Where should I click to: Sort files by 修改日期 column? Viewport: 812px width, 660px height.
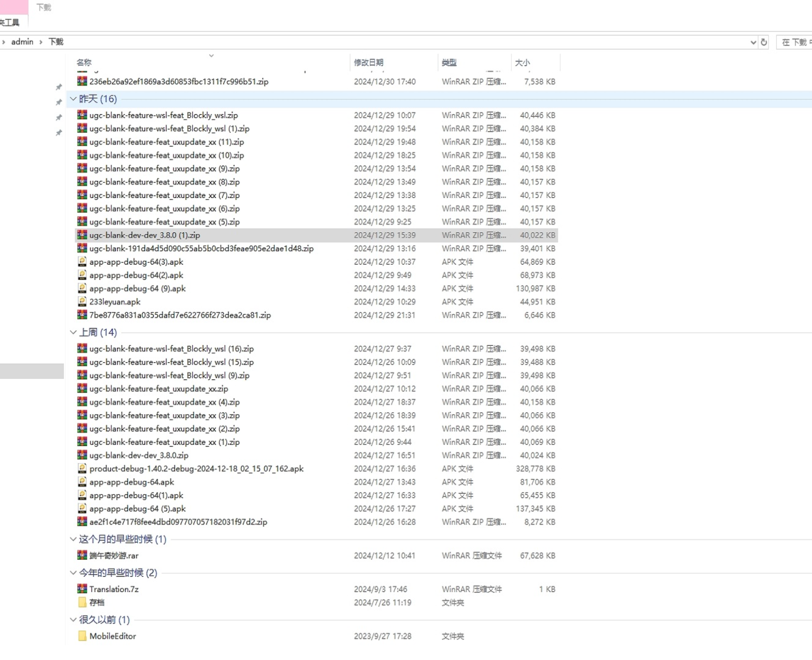click(368, 62)
